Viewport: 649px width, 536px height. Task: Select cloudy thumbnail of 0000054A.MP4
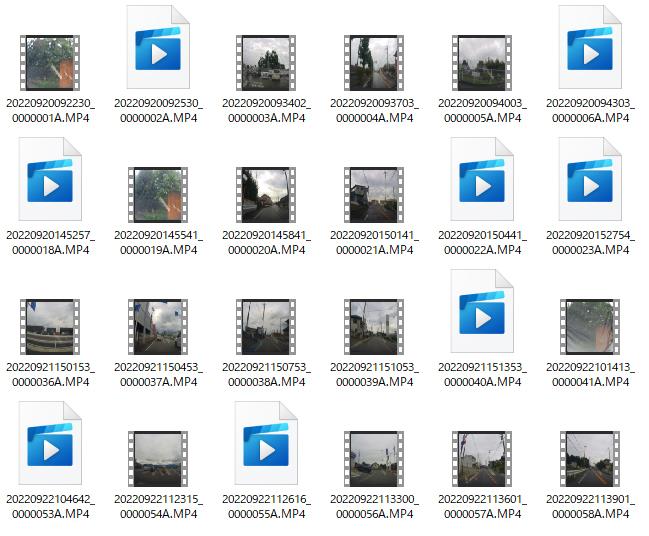tap(158, 459)
